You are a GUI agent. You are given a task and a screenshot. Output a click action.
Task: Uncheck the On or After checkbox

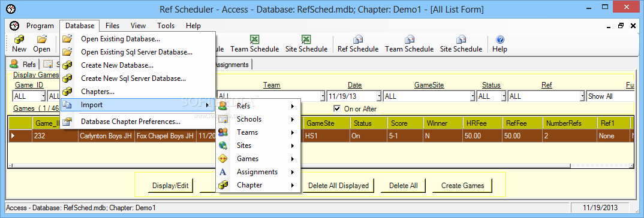(338, 109)
